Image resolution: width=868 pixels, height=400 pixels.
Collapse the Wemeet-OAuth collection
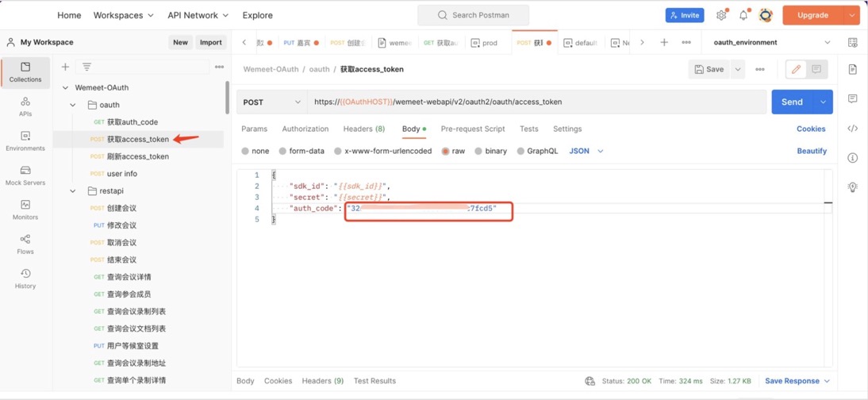click(65, 87)
